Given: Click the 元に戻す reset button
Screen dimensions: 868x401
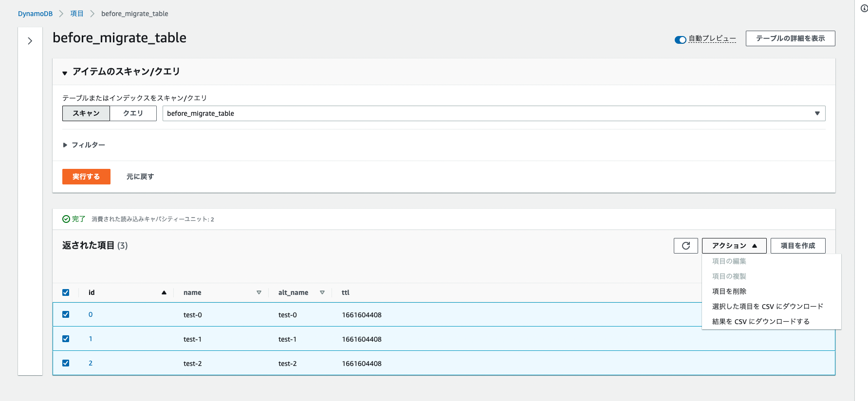Looking at the screenshot, I should click(x=140, y=177).
